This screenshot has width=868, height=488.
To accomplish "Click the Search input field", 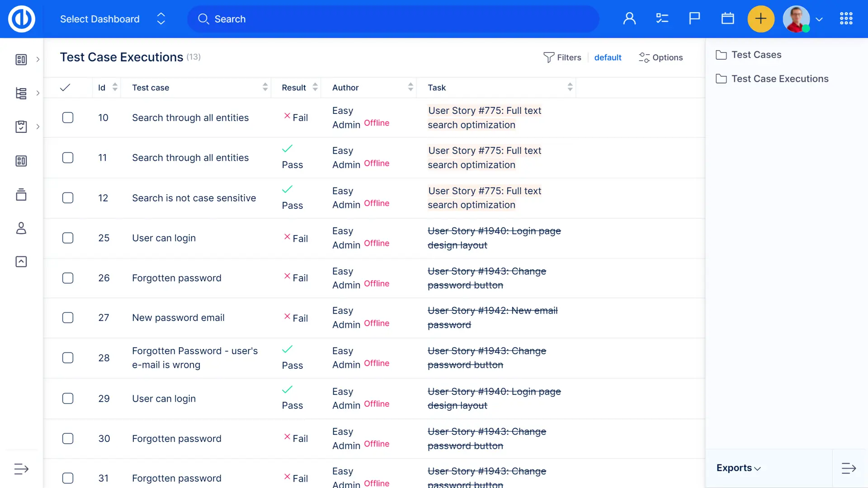I will (x=393, y=19).
